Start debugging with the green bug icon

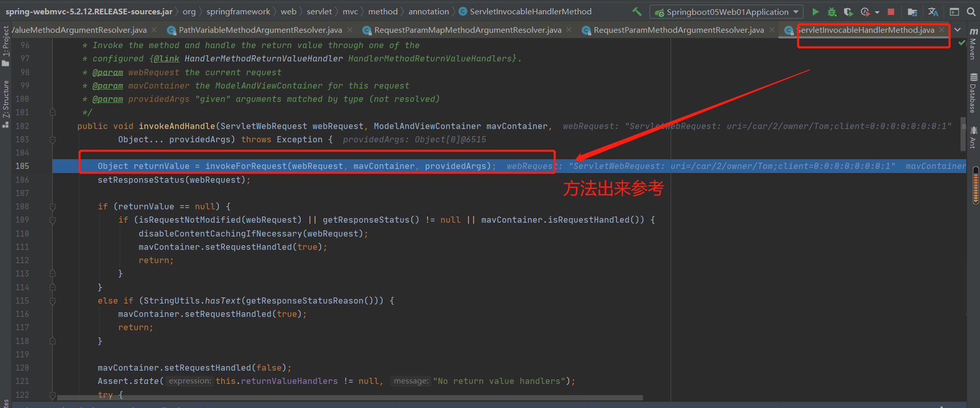pyautogui.click(x=832, y=11)
